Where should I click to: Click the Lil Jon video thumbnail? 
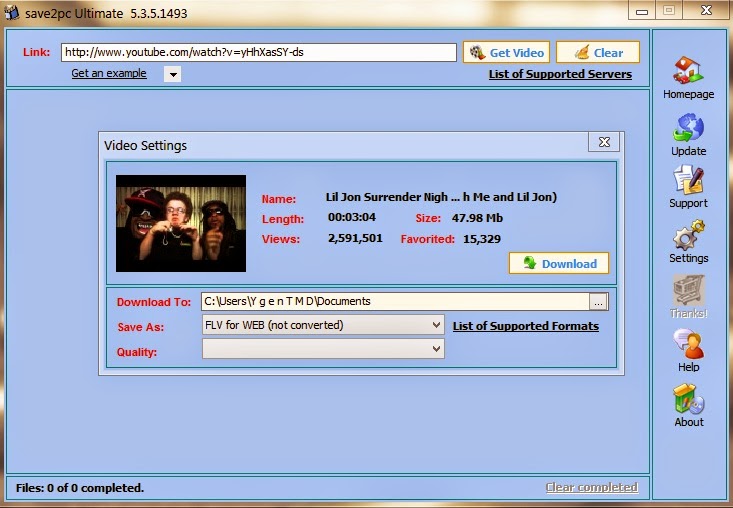[x=181, y=223]
